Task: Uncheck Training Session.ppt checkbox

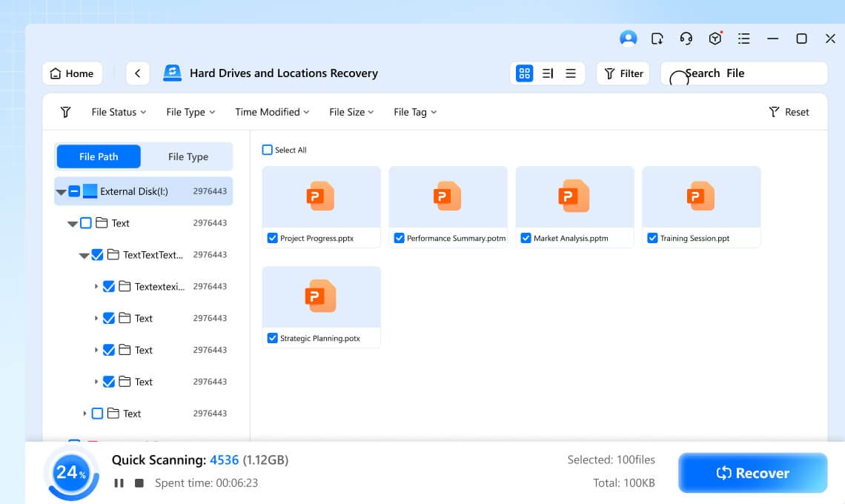Action: tap(652, 238)
